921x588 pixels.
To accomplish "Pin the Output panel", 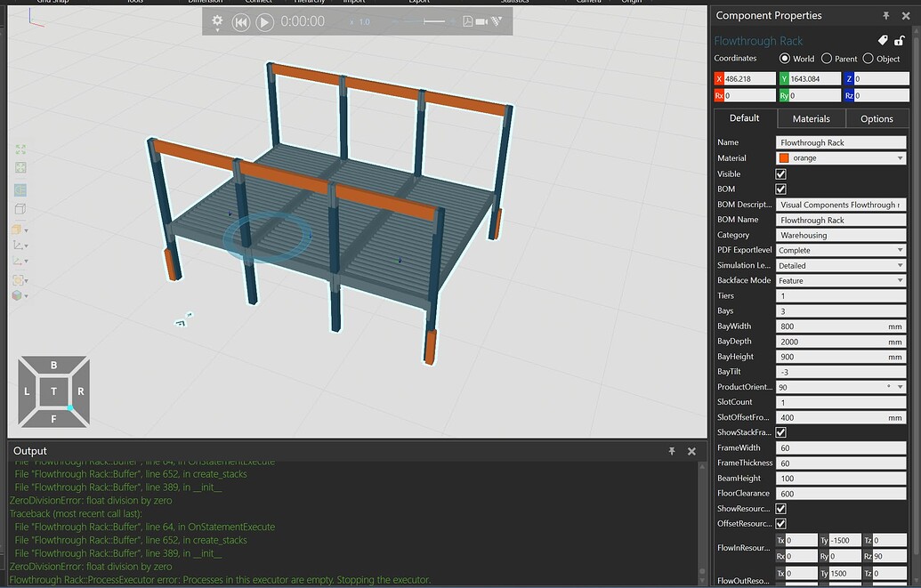I will 673,452.
